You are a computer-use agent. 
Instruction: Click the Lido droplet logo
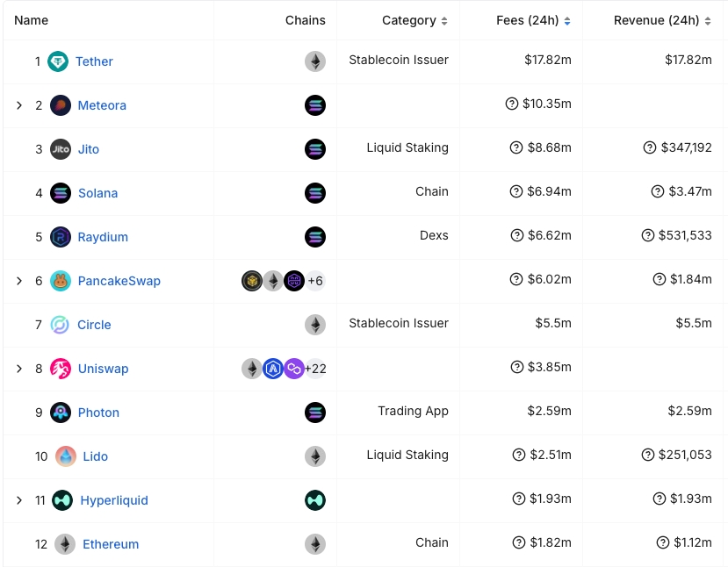[66, 456]
